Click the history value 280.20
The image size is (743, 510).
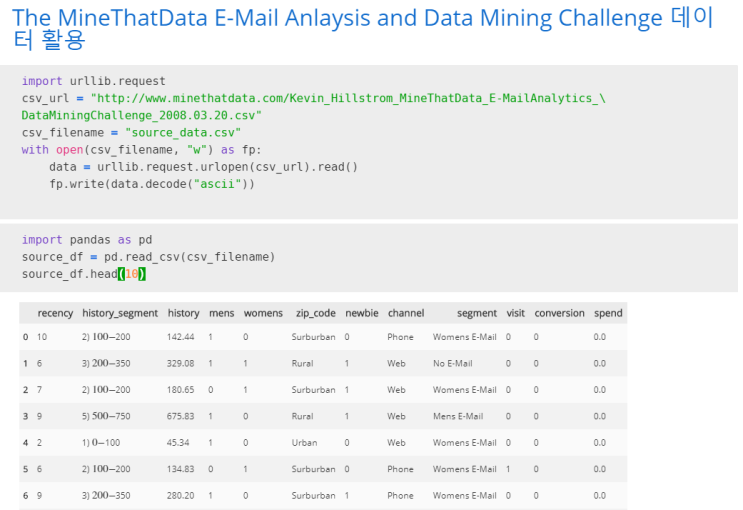pyautogui.click(x=181, y=496)
